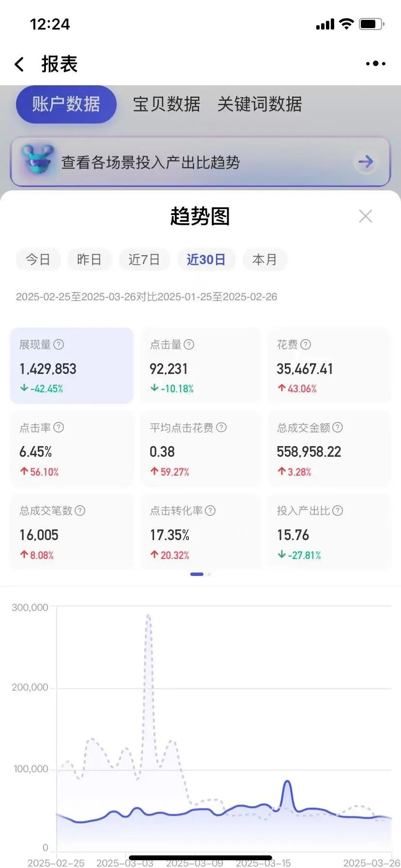401x868 pixels.
Task: Switch to 关键词数据 tab
Action: (260, 104)
